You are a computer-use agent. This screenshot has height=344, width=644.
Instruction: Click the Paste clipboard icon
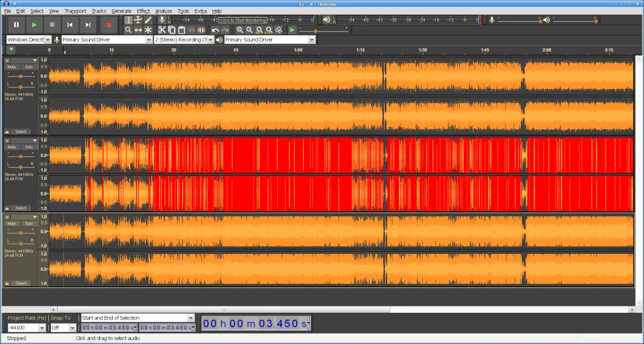[182, 30]
